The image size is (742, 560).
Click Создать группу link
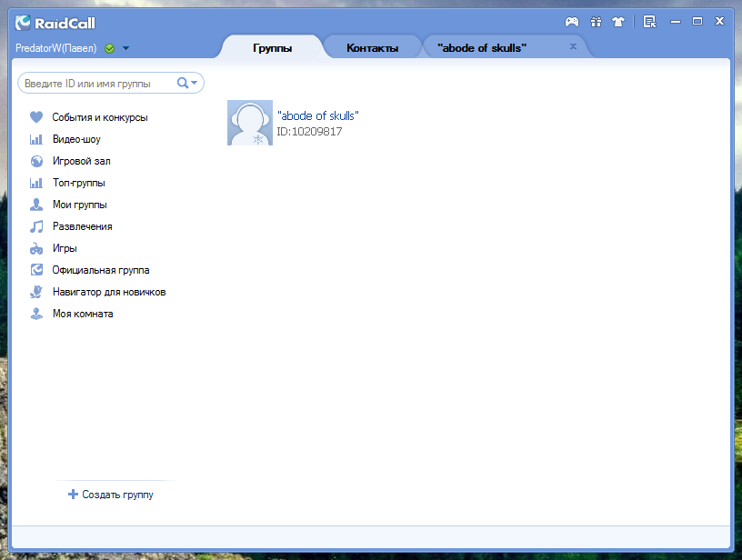[x=118, y=495]
